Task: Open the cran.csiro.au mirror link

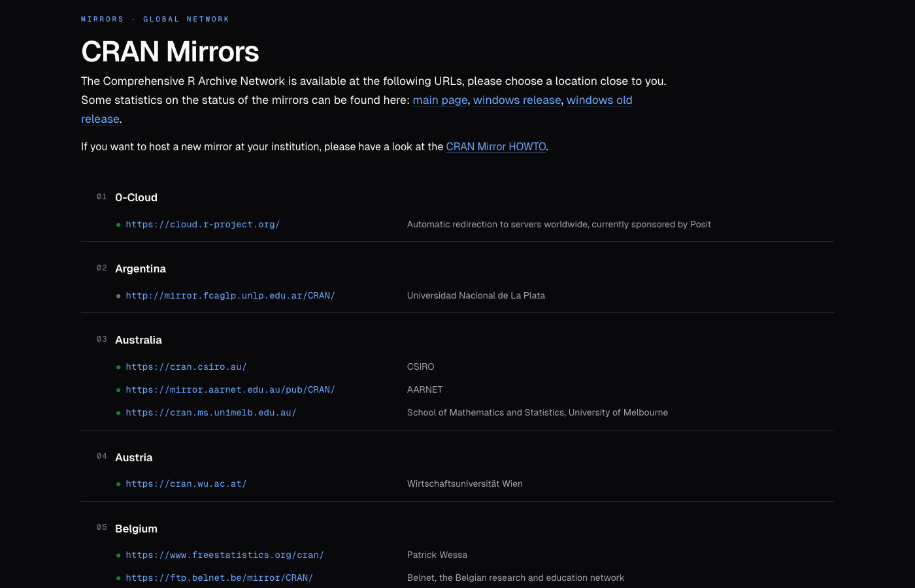Action: click(x=186, y=367)
